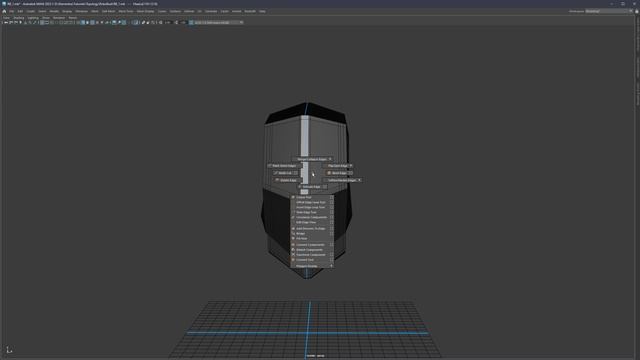640x360 pixels.
Task: Open the viewport Renderer panel menu
Action: coord(59,18)
